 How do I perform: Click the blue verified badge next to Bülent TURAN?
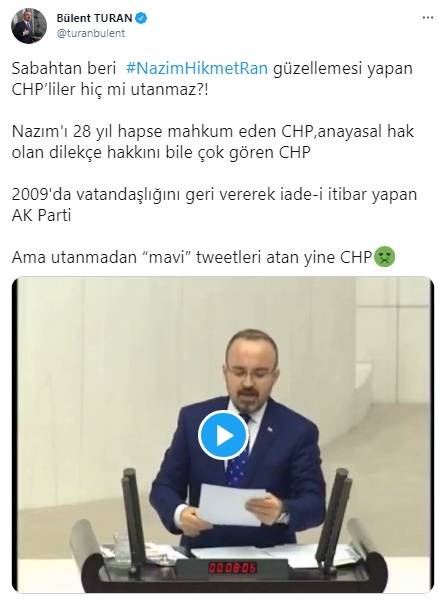click(x=141, y=18)
